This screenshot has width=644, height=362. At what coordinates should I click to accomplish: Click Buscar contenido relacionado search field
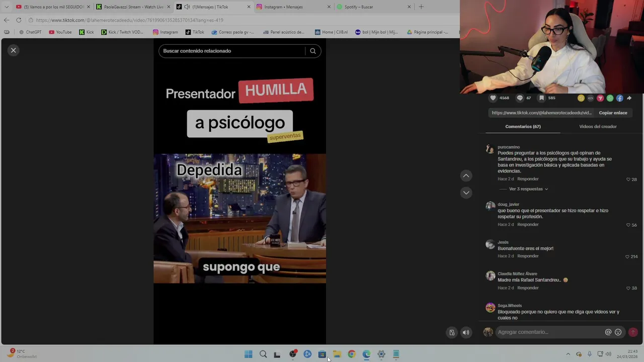(232, 51)
